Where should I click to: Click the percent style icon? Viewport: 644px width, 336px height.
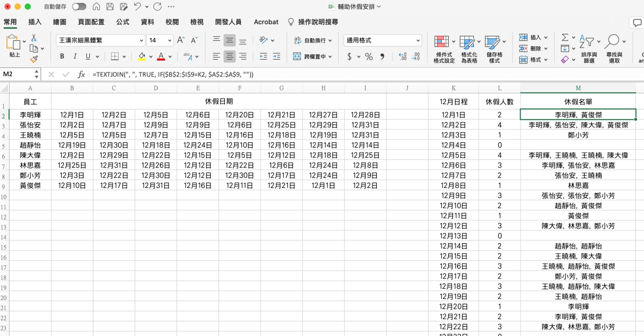pyautogui.click(x=369, y=56)
